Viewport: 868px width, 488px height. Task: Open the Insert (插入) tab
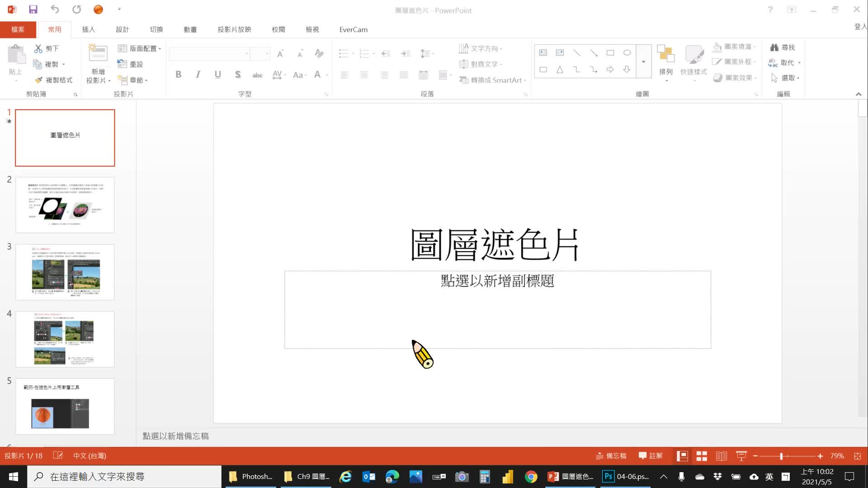(89, 29)
